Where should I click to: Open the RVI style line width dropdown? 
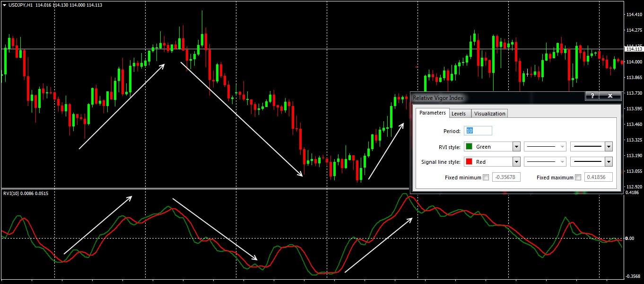tap(609, 147)
